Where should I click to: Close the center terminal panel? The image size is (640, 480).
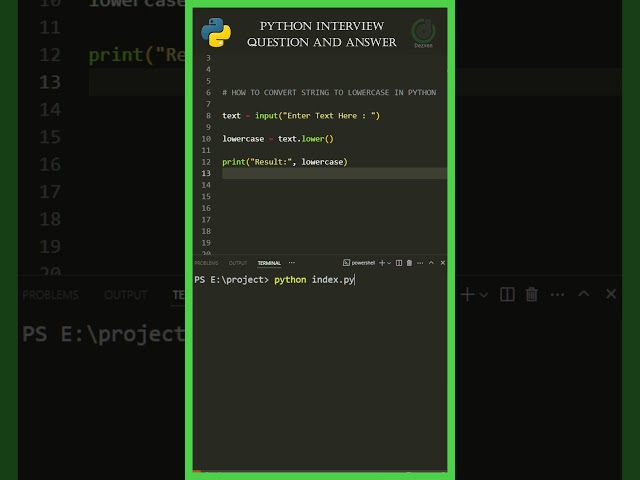point(443,263)
